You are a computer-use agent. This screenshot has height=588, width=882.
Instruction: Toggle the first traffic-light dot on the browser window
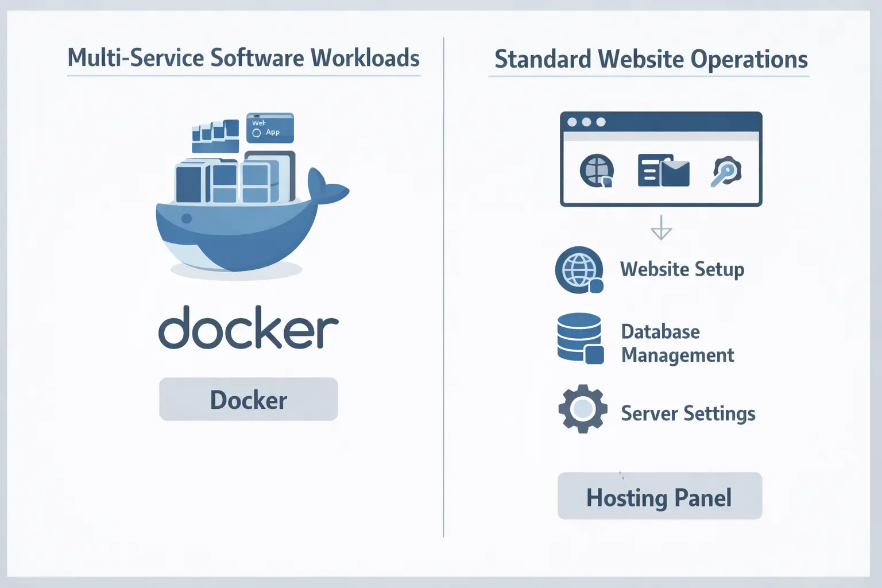(x=572, y=122)
